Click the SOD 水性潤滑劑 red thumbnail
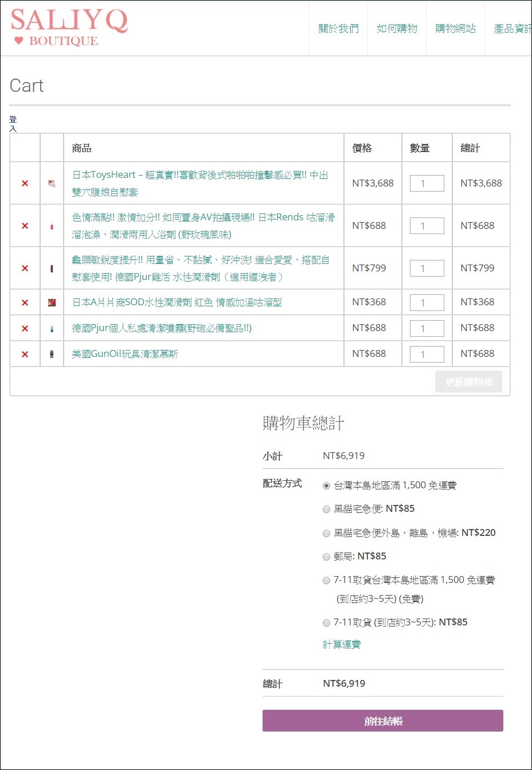Viewport: 532px width, 770px height. pyautogui.click(x=52, y=303)
